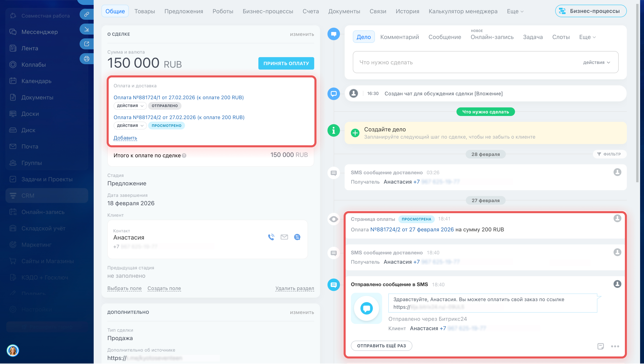Click the Добавить link under payments
The image size is (644, 364).
click(x=125, y=138)
